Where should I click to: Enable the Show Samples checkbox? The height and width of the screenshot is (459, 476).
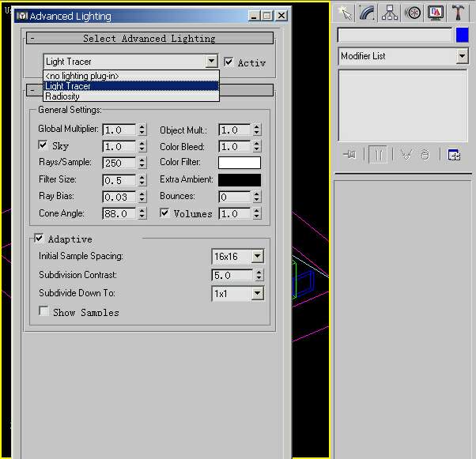(43, 311)
